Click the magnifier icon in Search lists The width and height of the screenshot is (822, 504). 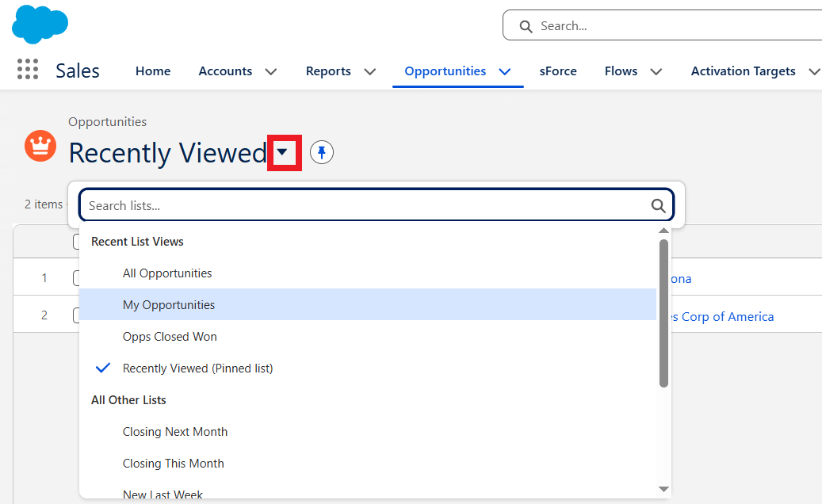click(x=659, y=205)
